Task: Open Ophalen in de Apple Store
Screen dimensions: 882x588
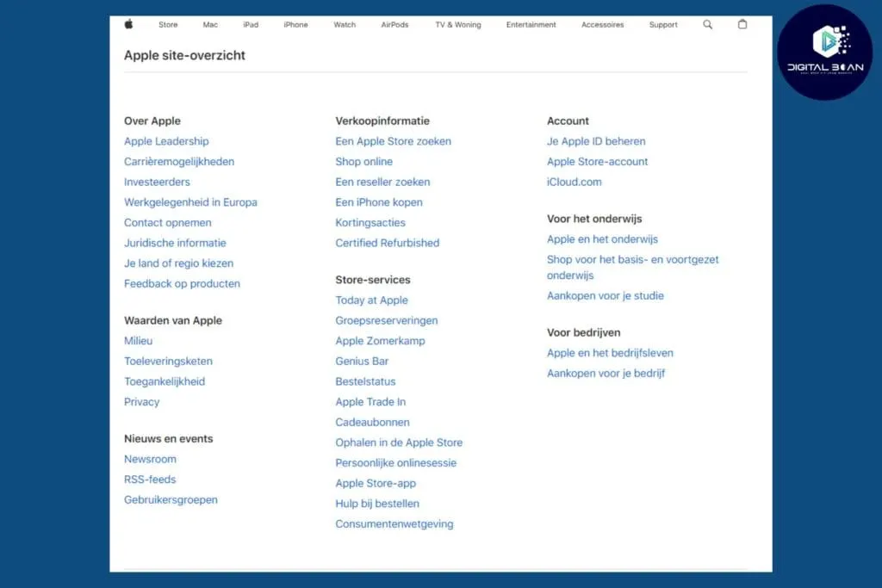Action: [x=399, y=443]
